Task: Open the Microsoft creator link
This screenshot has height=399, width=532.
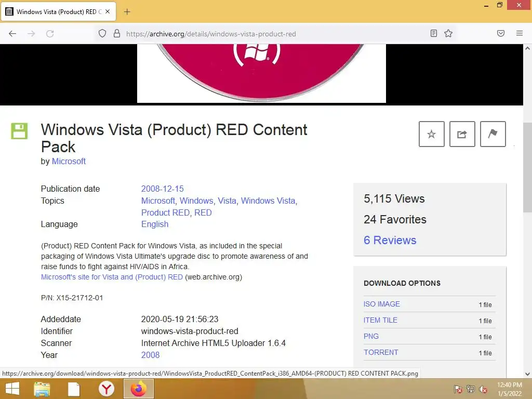Action: coord(69,161)
